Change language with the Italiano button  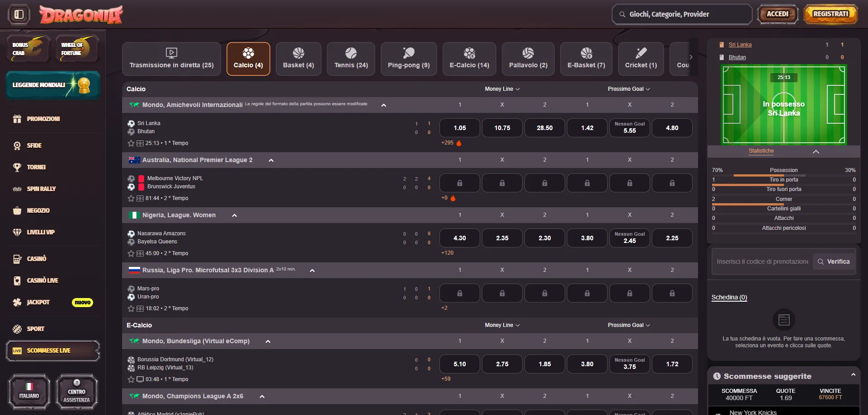click(29, 392)
